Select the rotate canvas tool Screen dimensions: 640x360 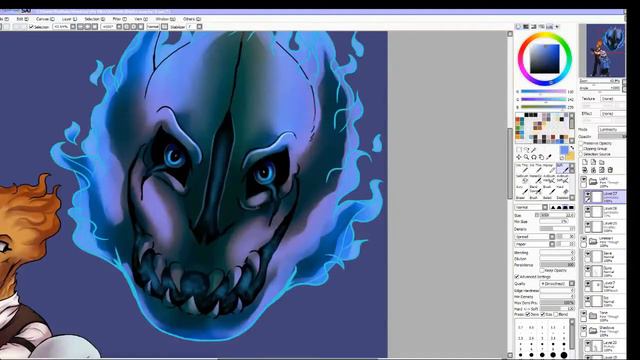534,157
